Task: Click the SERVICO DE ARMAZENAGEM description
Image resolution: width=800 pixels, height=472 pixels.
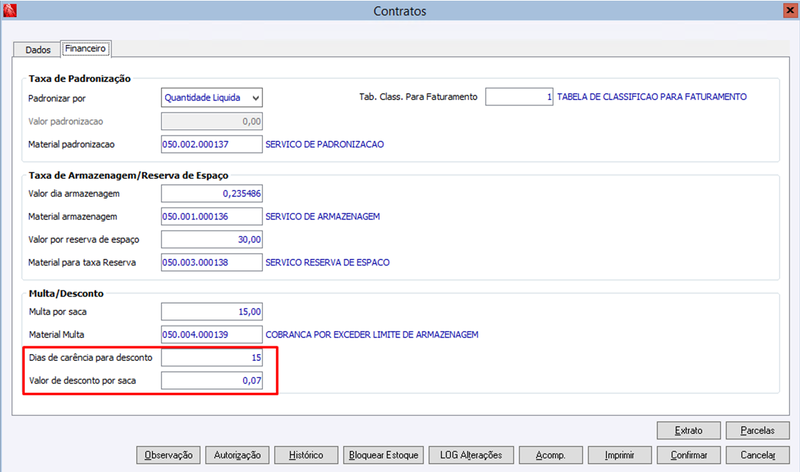Action: click(x=322, y=216)
